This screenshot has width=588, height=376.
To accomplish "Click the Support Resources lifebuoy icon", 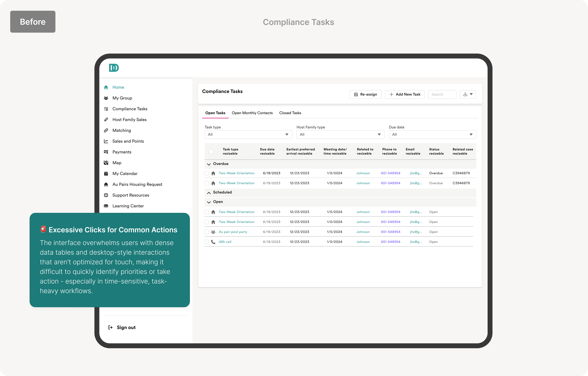I will 106,195.
